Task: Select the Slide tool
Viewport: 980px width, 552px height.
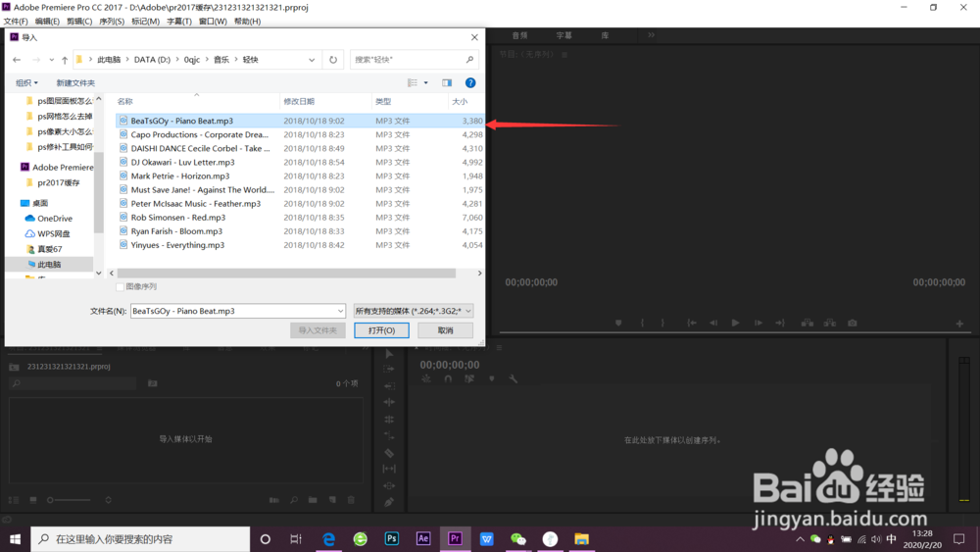Action: pyautogui.click(x=389, y=485)
